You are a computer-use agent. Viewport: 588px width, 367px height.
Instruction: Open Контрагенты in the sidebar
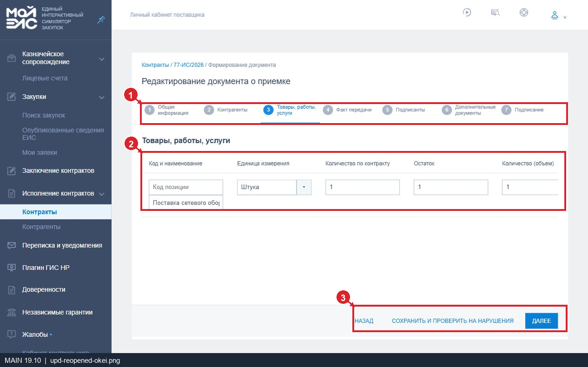coord(41,227)
